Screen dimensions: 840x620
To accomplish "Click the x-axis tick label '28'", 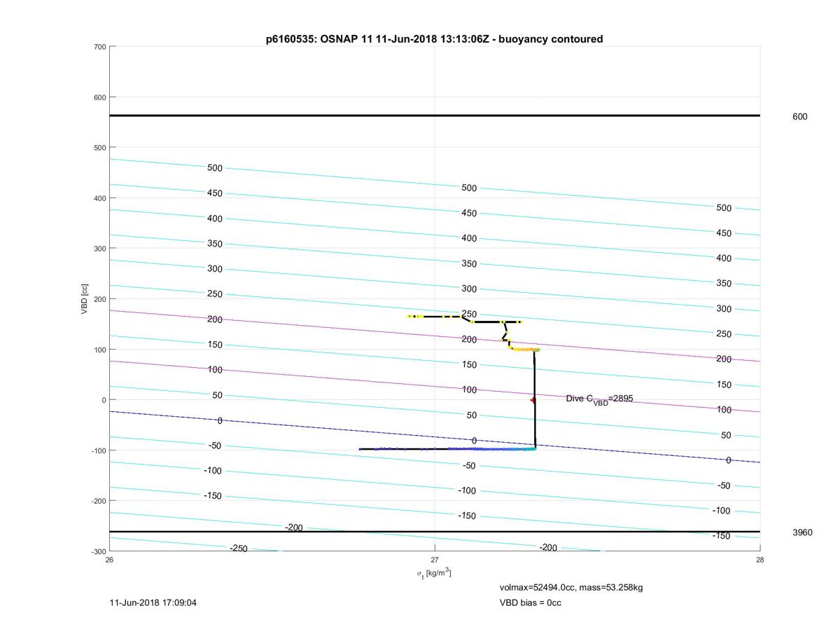I will tap(759, 559).
